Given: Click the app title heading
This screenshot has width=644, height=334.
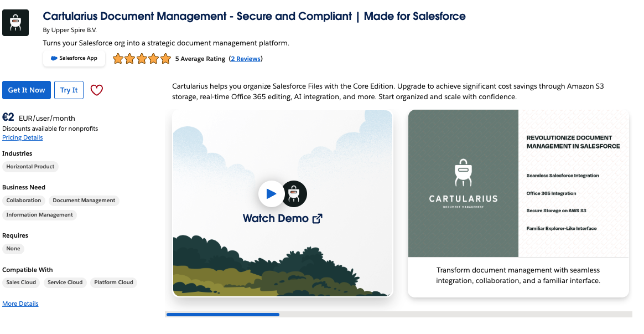Looking at the screenshot, I should (255, 17).
